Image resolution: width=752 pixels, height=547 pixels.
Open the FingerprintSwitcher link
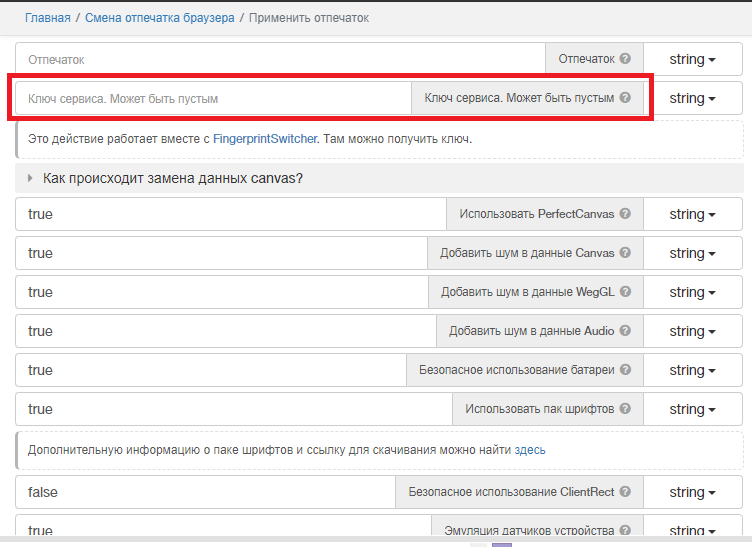[x=265, y=139]
